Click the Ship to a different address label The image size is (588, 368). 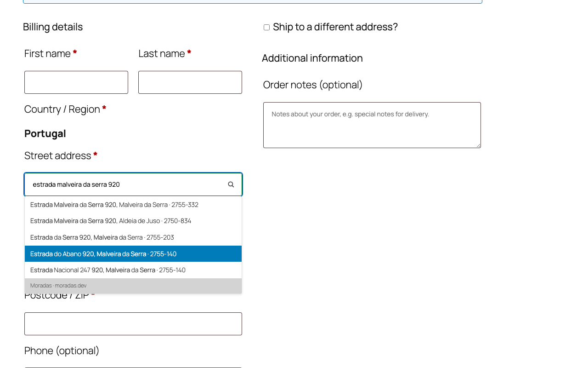335,27
